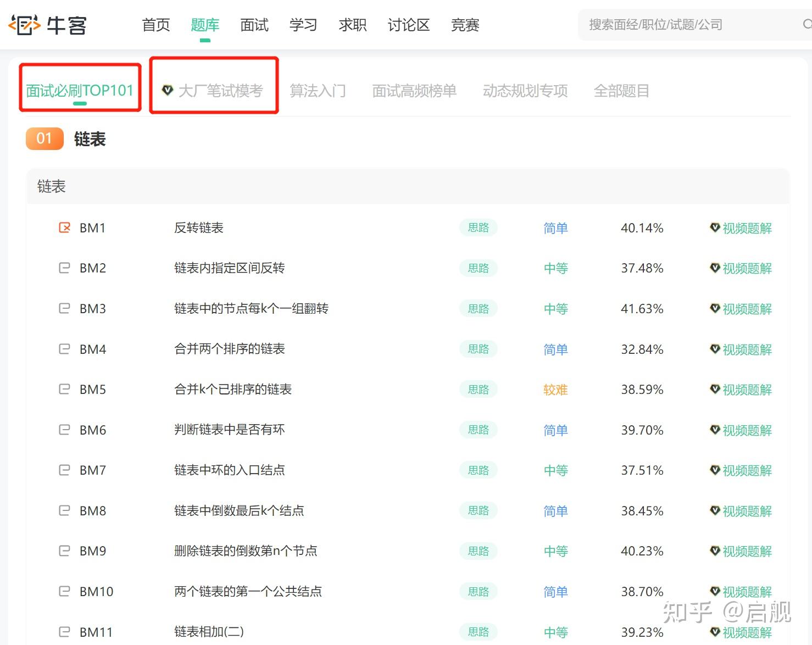Image resolution: width=812 pixels, height=645 pixels.
Task: Click the status icon beside BM2
Action: point(64,268)
